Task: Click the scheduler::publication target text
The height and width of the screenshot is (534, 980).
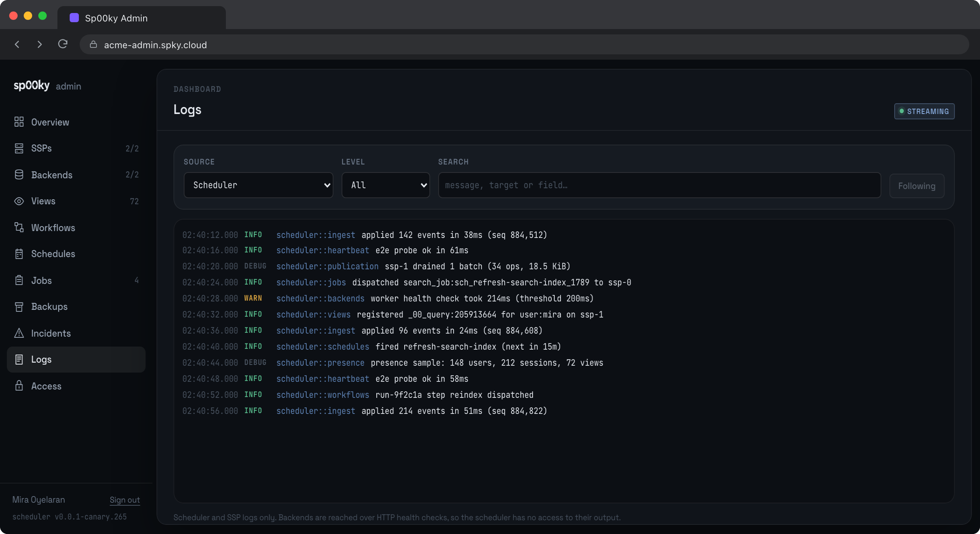Action: [x=327, y=266]
